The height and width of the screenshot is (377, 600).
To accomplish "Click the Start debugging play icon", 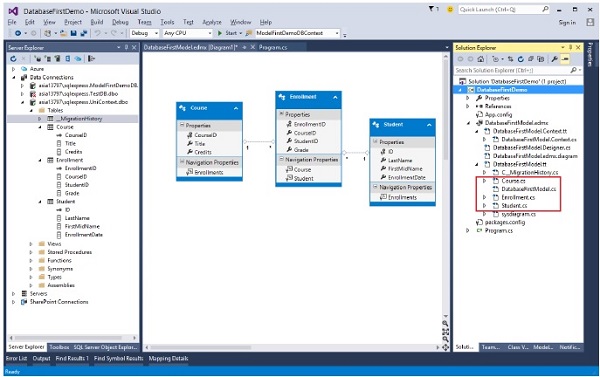I will point(220,33).
